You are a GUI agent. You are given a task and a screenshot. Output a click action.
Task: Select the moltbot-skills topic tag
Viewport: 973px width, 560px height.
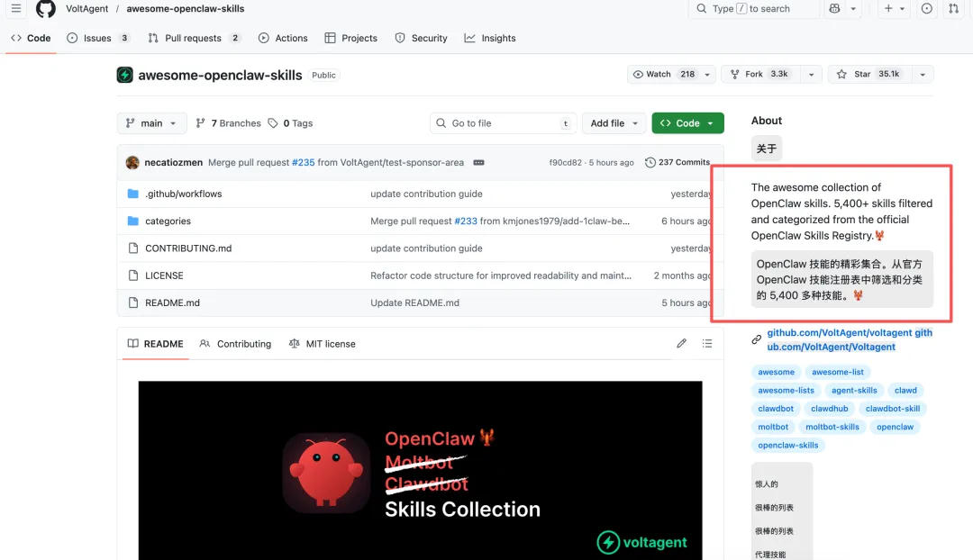coord(832,428)
